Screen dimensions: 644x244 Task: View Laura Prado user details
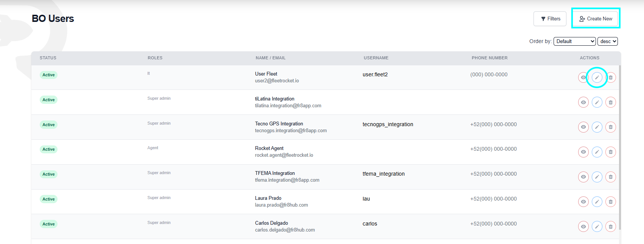(583, 202)
